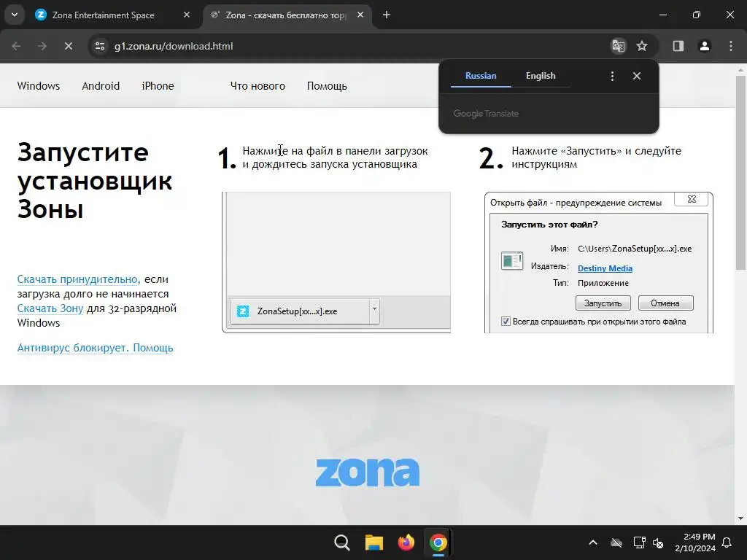The width and height of the screenshot is (747, 560).
Task: Restore down the Chrome window
Action: coord(697,15)
